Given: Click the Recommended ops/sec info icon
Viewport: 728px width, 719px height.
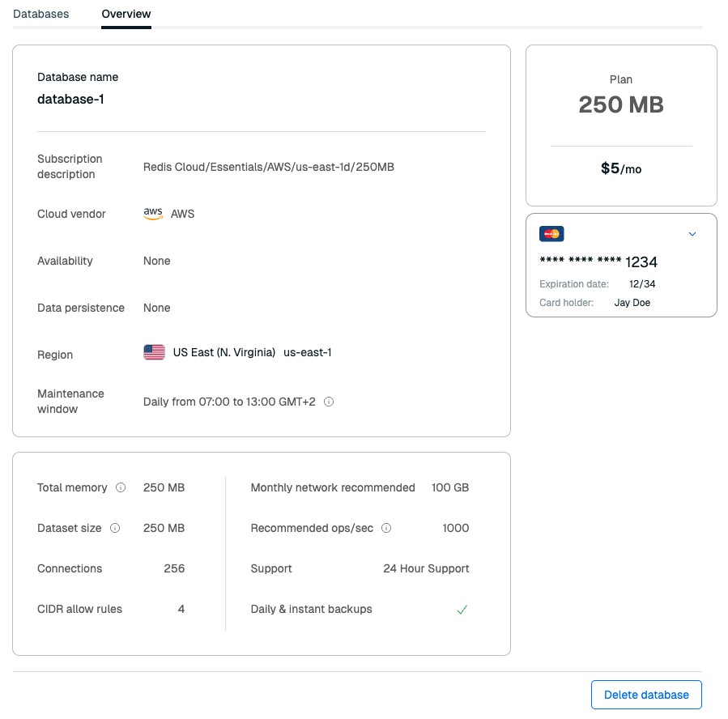Looking at the screenshot, I should pos(386,528).
